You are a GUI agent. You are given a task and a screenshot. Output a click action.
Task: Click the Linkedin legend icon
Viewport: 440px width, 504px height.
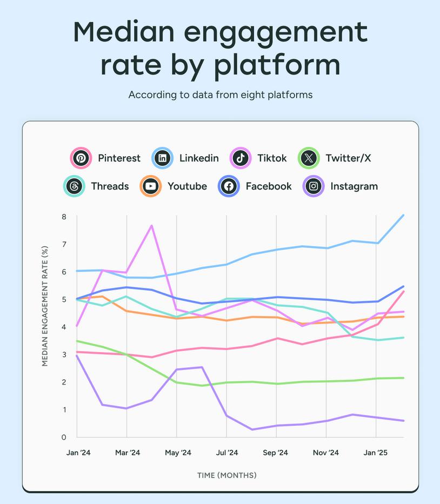coord(163,158)
